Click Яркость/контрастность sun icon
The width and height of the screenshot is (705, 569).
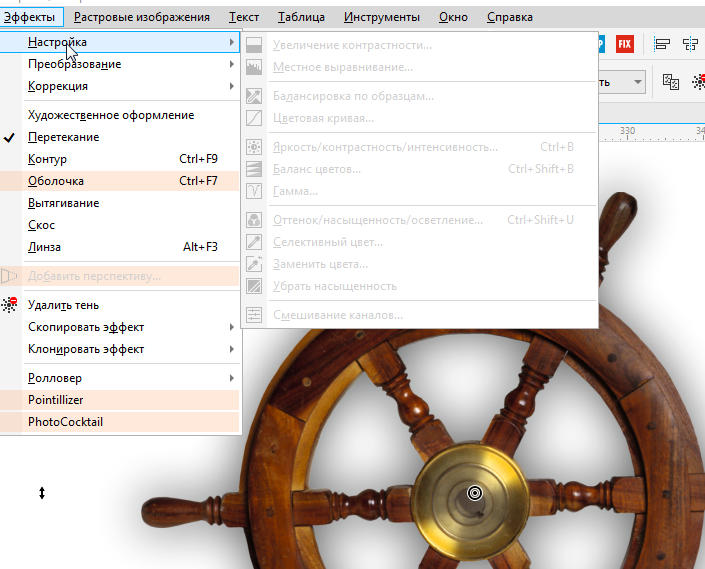[254, 147]
